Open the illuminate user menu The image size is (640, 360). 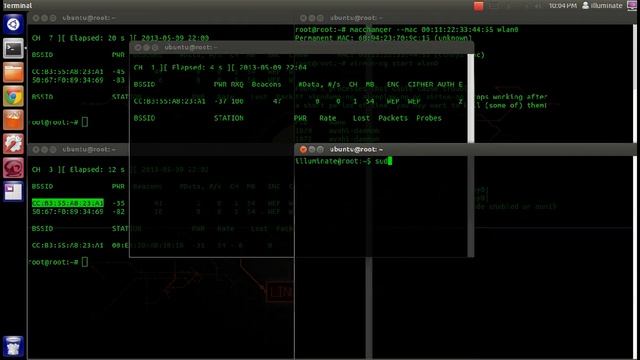(x=602, y=5)
